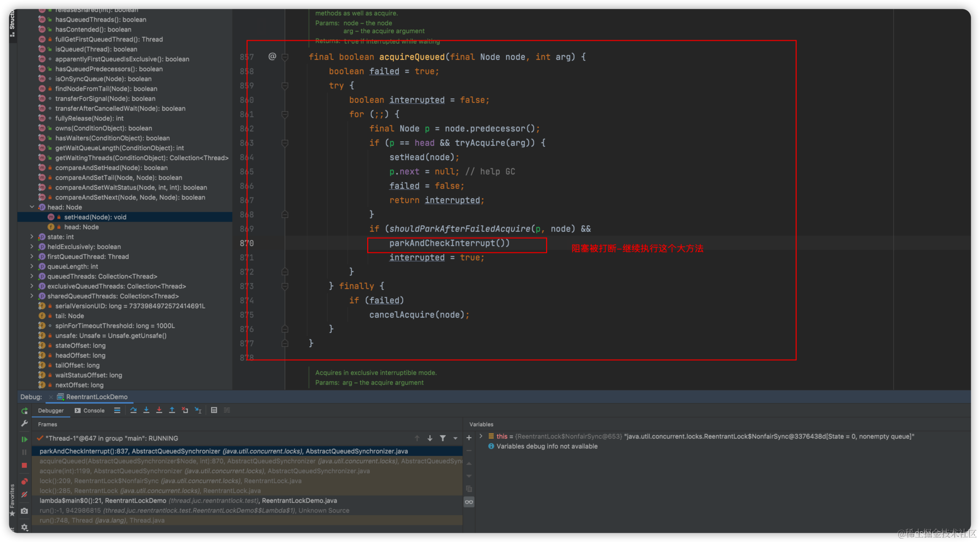Toggle Mute Breakpoints icon

[24, 495]
